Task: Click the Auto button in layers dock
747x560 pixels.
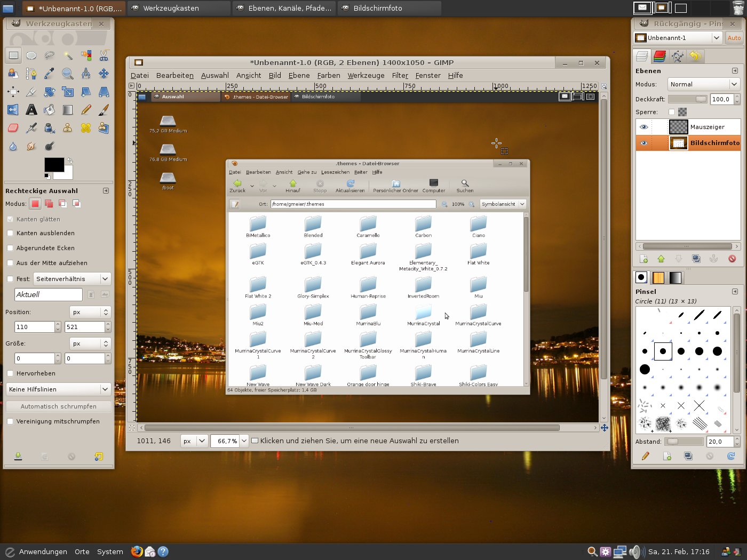Action: pos(734,38)
